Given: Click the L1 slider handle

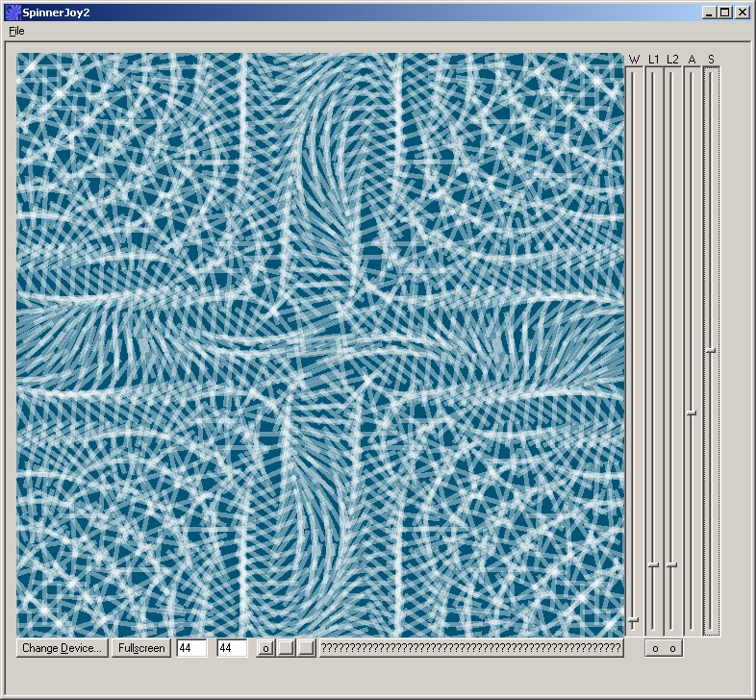Looking at the screenshot, I should tap(653, 564).
